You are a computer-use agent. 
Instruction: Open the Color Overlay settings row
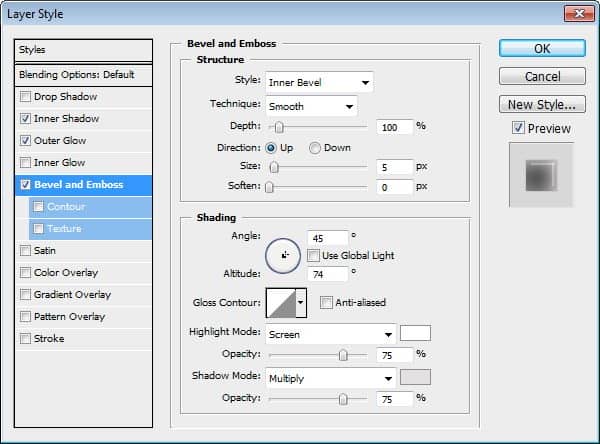point(83,273)
